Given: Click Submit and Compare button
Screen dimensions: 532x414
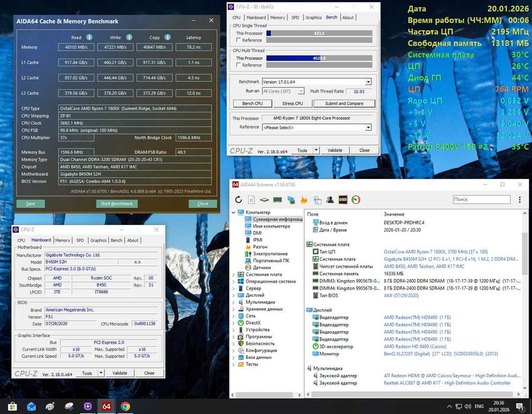Looking at the screenshot, I should [344, 104].
